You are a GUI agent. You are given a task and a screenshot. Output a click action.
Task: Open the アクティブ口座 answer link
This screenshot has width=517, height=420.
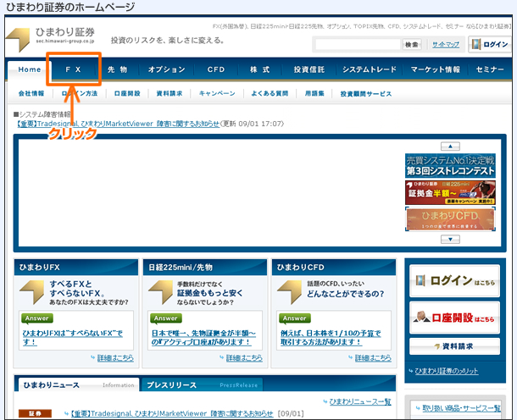(x=203, y=338)
